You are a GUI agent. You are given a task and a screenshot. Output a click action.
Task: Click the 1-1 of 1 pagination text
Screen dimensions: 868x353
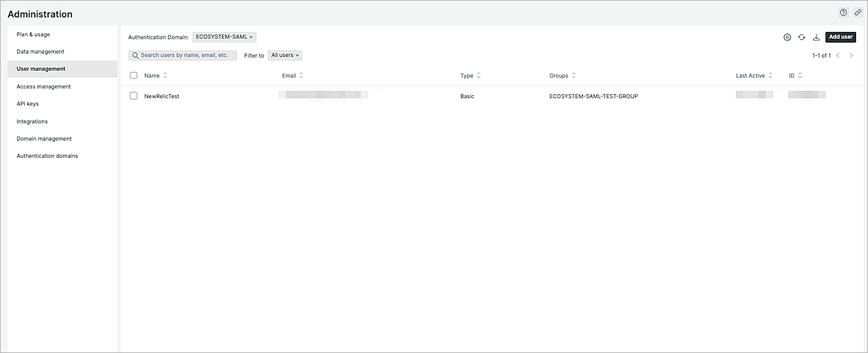tap(821, 56)
